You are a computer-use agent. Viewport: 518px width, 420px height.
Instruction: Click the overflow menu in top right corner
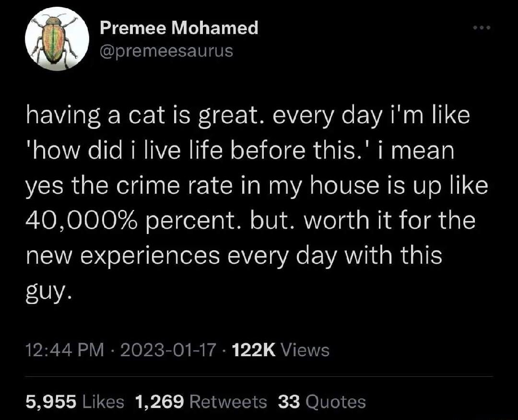tap(483, 27)
